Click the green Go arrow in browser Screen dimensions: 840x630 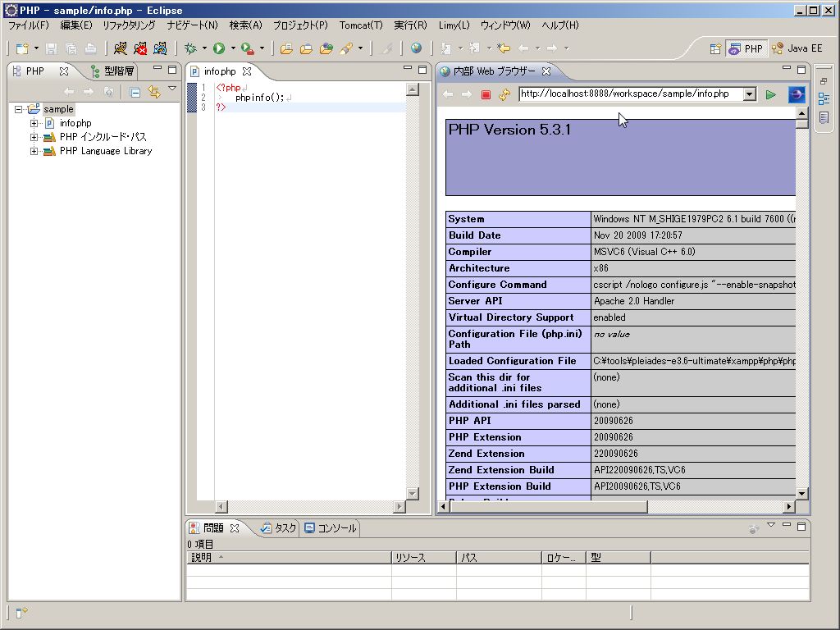click(771, 95)
